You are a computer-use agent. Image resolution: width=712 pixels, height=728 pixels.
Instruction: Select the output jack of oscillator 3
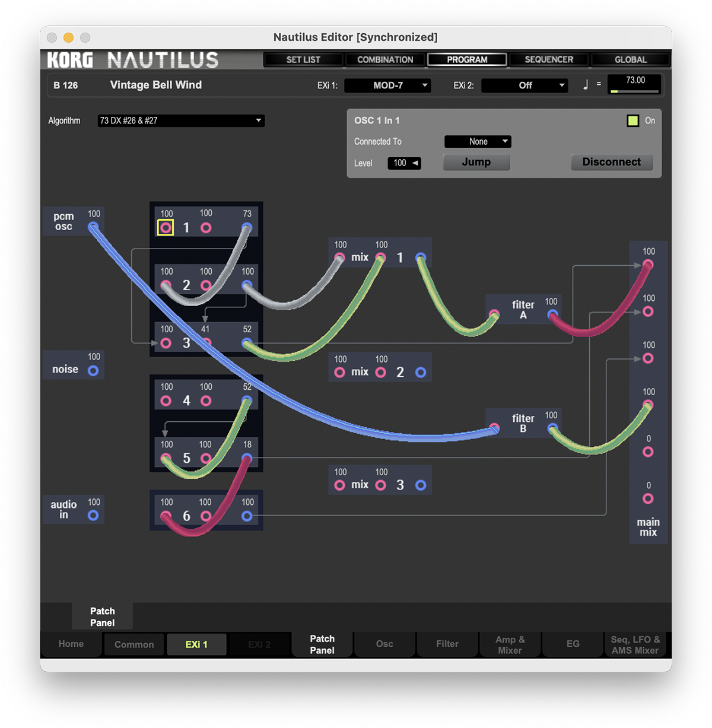(247, 343)
